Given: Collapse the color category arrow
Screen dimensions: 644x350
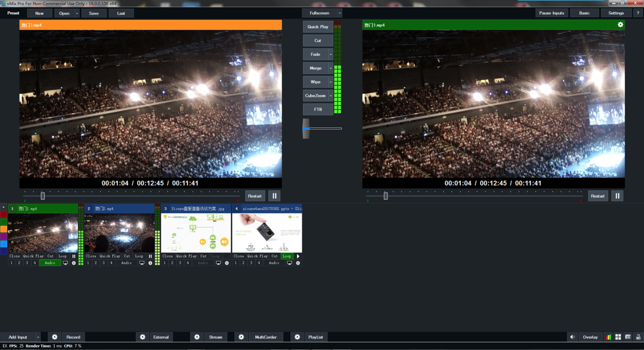Looking at the screenshot, I should pyautogui.click(x=3, y=208).
